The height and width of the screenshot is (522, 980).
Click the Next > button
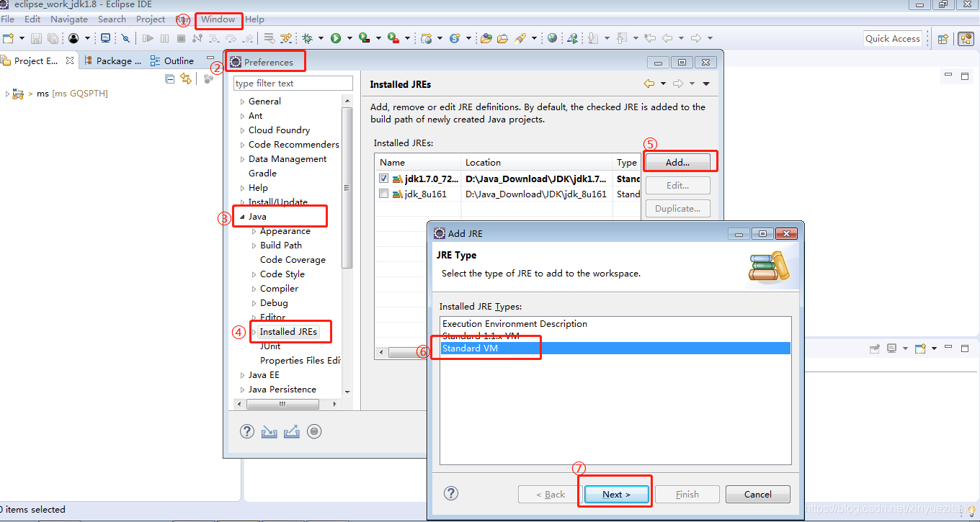(616, 494)
